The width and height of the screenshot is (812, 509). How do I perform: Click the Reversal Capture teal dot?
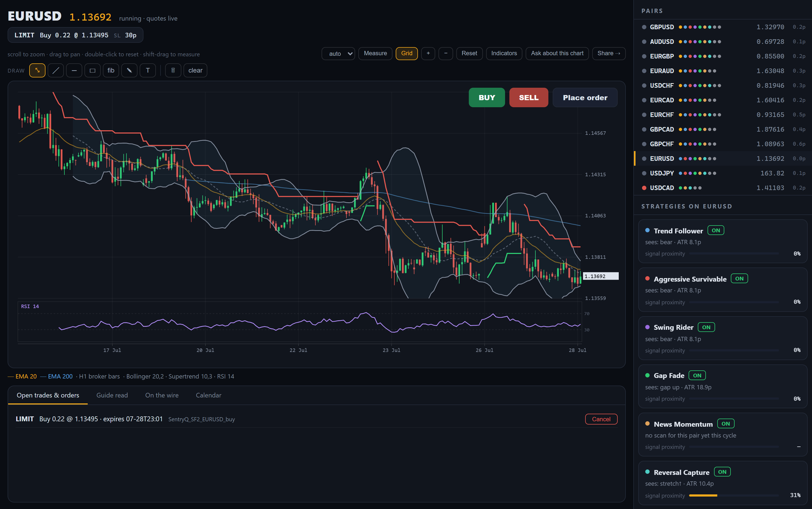pos(648,472)
